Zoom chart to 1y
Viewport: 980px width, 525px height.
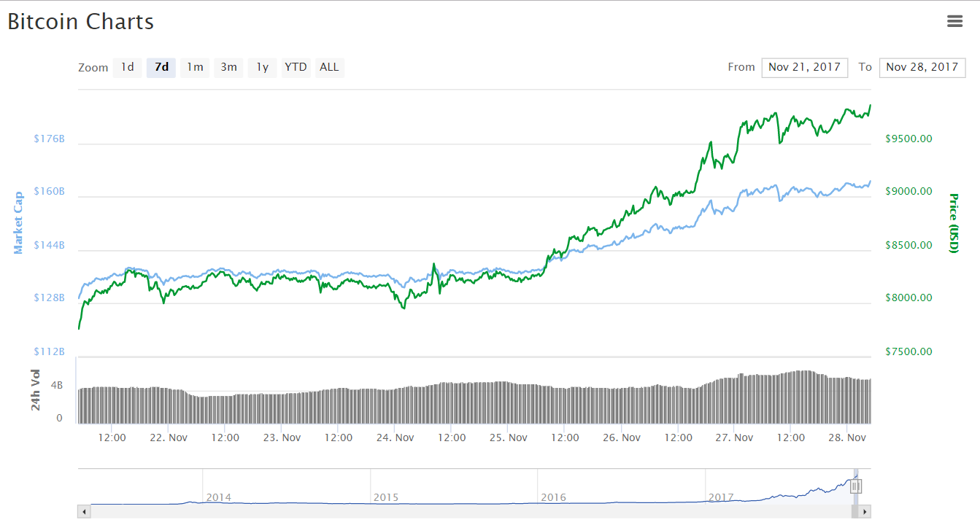(262, 67)
